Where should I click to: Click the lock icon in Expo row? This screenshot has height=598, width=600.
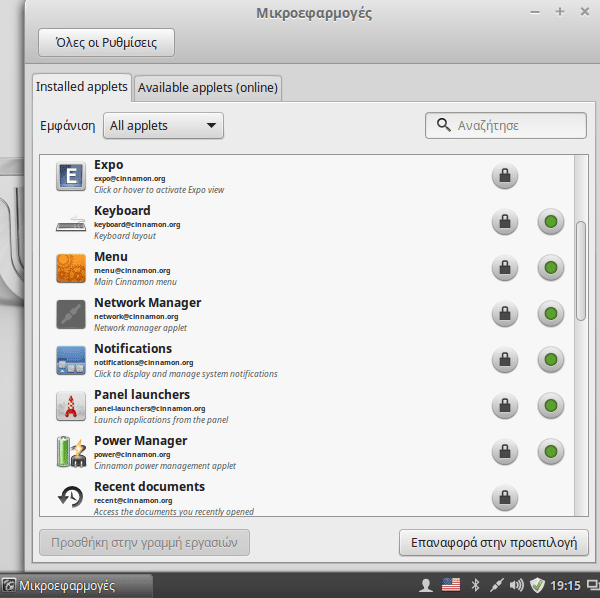(x=505, y=176)
